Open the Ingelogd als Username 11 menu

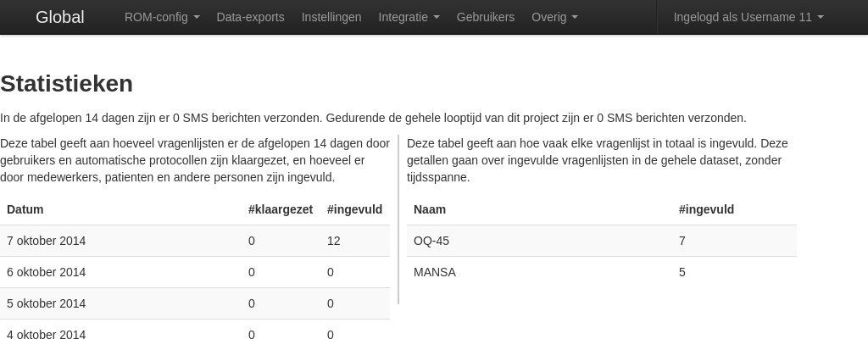748,17
